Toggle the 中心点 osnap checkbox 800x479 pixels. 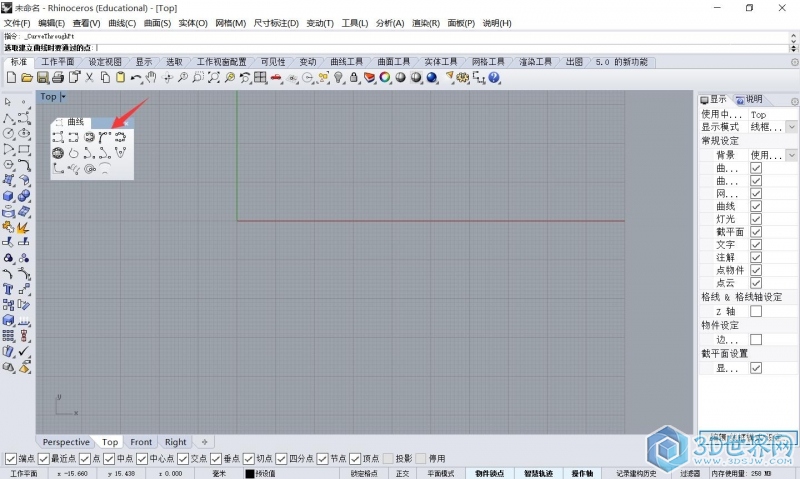tap(142, 459)
